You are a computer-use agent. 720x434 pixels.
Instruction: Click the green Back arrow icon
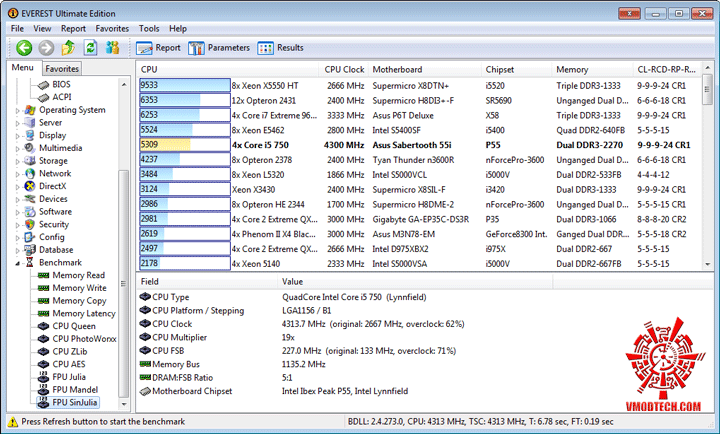(x=24, y=47)
